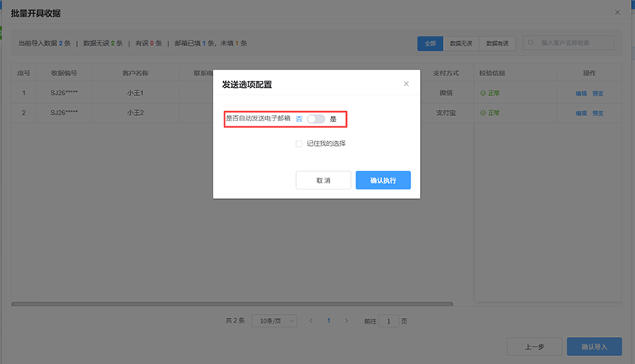Click the 上一步 button
The height and width of the screenshot is (364, 635).
(534, 347)
